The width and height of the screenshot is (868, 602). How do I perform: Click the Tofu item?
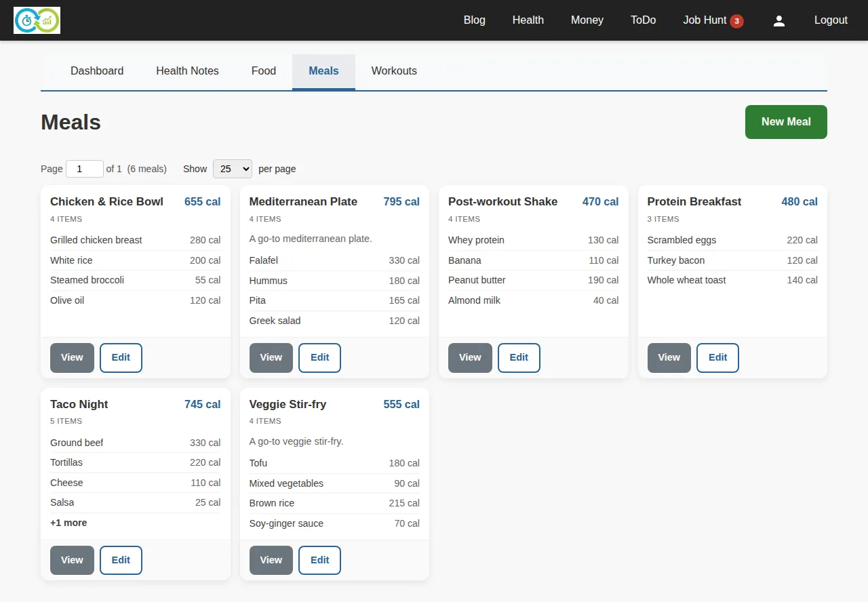(334, 463)
